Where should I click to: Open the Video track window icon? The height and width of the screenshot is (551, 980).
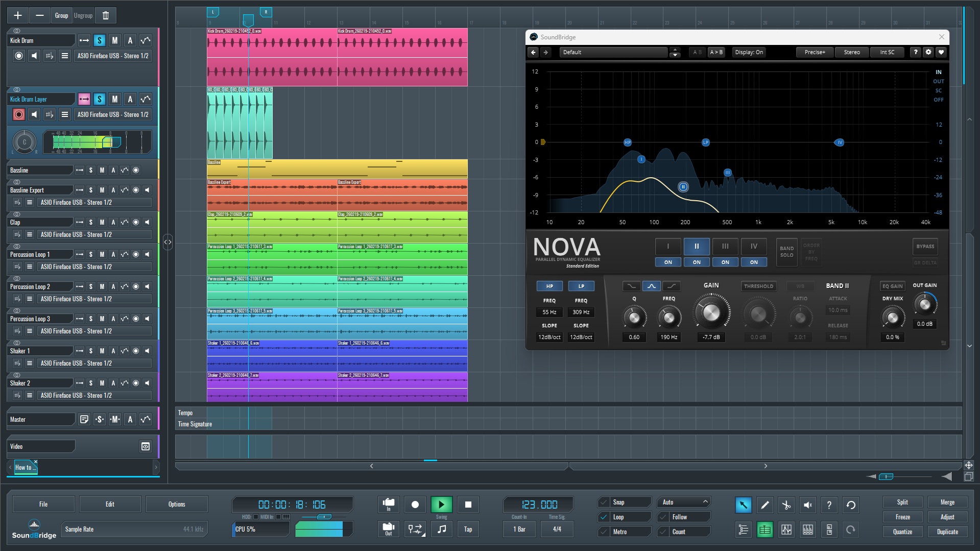click(x=146, y=446)
